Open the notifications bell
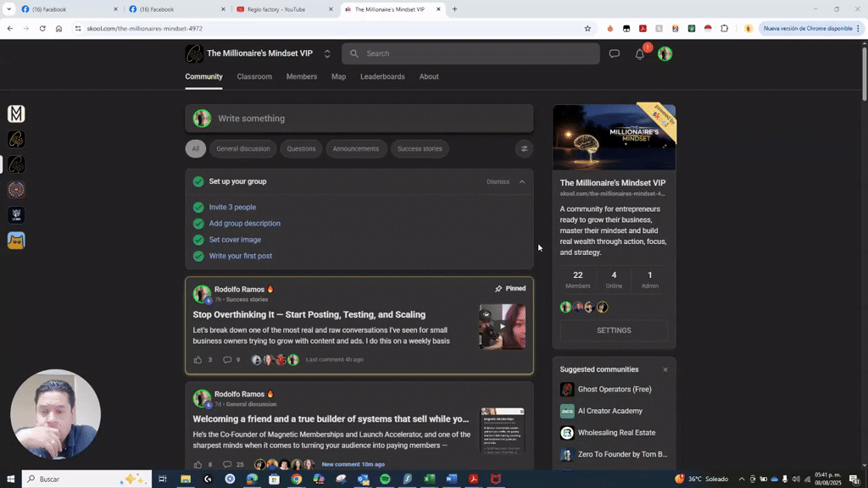This screenshot has width=868, height=488. pyautogui.click(x=639, y=54)
